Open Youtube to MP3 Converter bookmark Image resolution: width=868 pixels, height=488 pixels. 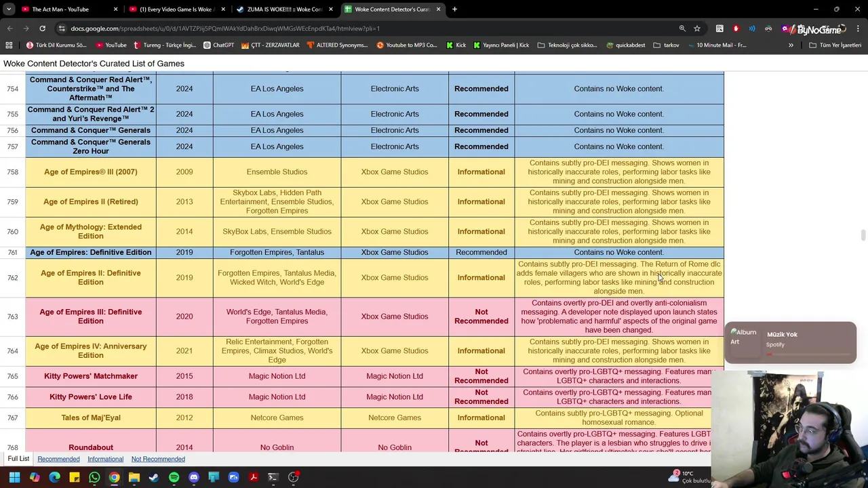[x=407, y=45]
